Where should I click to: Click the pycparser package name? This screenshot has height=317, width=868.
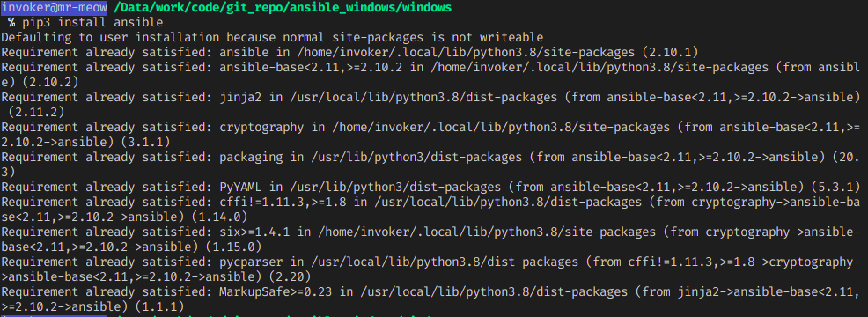(251, 262)
